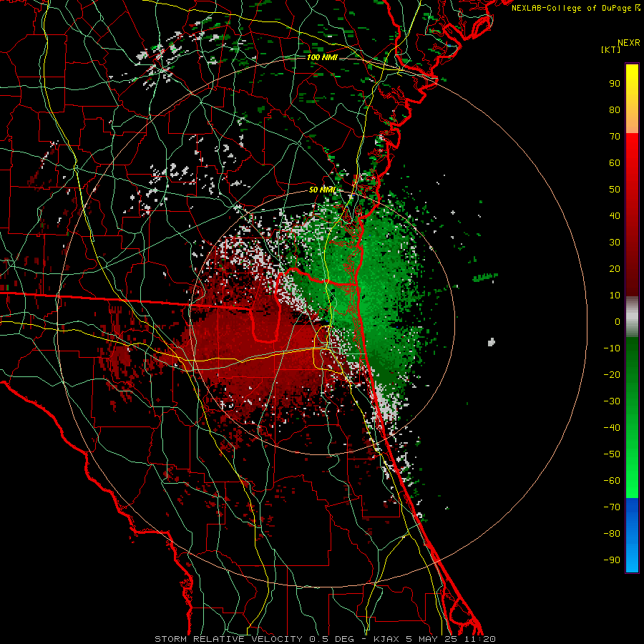The height and width of the screenshot is (644, 644).
Task: Select the 70 value on velocity scale
Action: (x=615, y=137)
